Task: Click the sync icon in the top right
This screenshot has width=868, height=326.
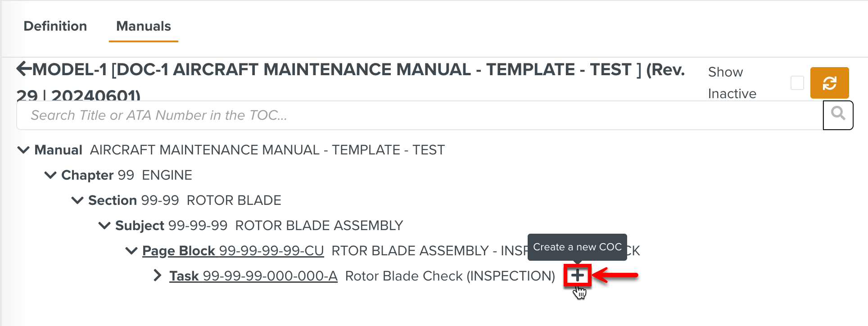Action: pos(830,83)
